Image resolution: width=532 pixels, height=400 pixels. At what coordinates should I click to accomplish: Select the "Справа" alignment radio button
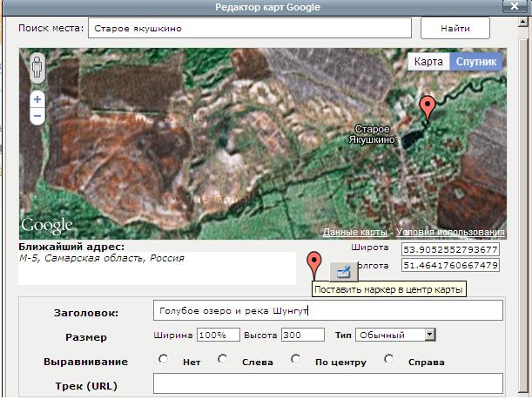click(x=388, y=359)
